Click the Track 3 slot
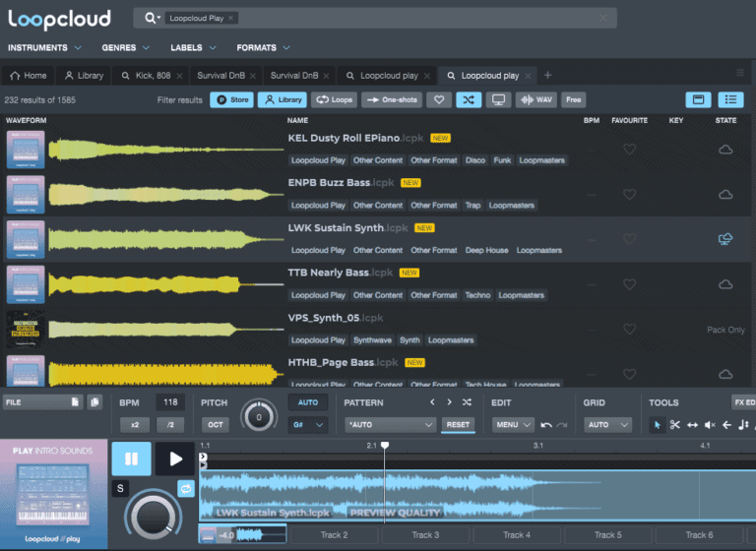The image size is (756, 551). click(x=425, y=534)
